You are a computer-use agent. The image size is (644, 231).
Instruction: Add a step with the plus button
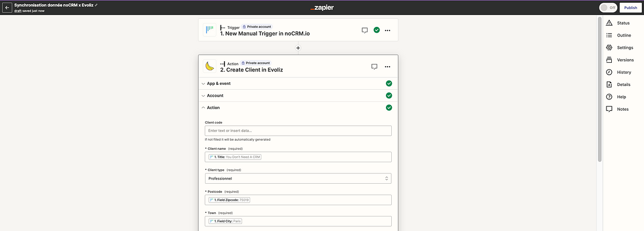[298, 48]
